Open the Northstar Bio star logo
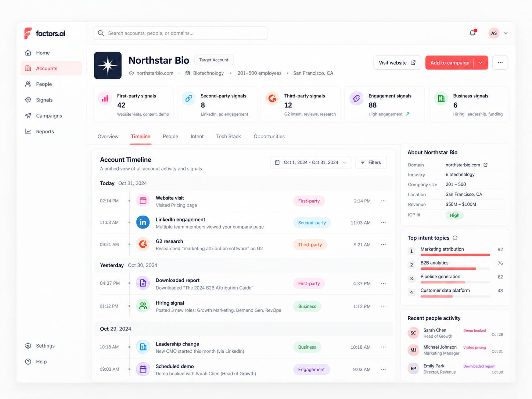This screenshot has height=399, width=532. (x=108, y=65)
